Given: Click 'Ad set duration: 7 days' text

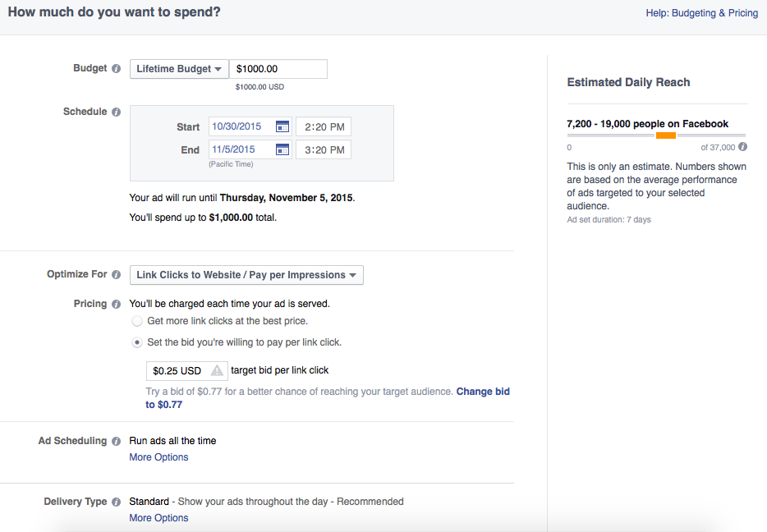Looking at the screenshot, I should 609,219.
